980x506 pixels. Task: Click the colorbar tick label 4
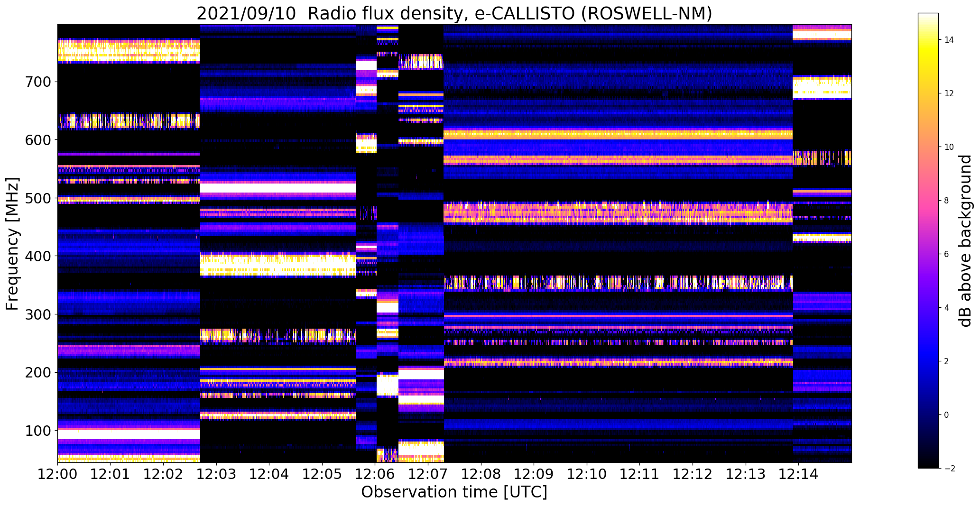[947, 308]
